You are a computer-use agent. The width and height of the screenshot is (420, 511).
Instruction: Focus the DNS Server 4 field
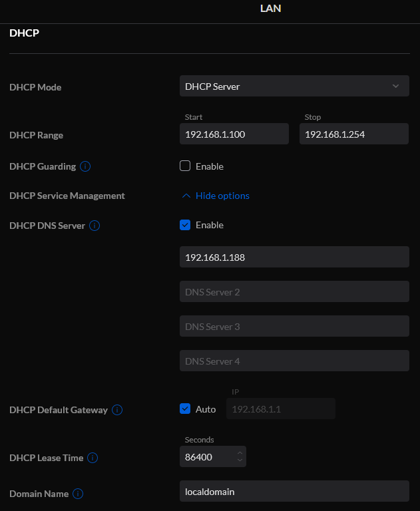(294, 361)
